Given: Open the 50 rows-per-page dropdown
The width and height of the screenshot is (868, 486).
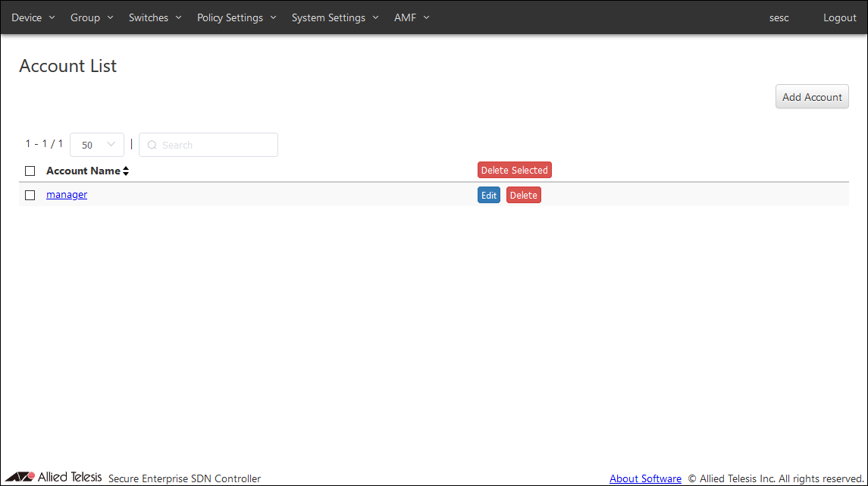Looking at the screenshot, I should pos(97,145).
